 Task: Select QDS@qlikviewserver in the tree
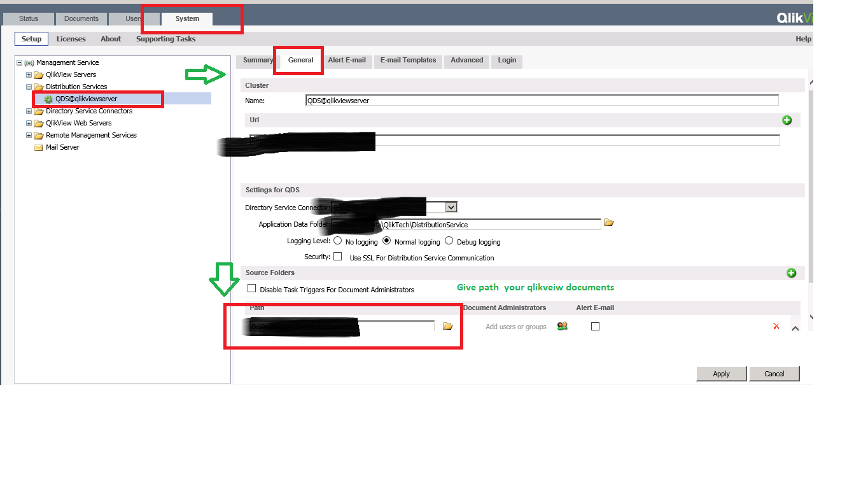click(x=87, y=99)
